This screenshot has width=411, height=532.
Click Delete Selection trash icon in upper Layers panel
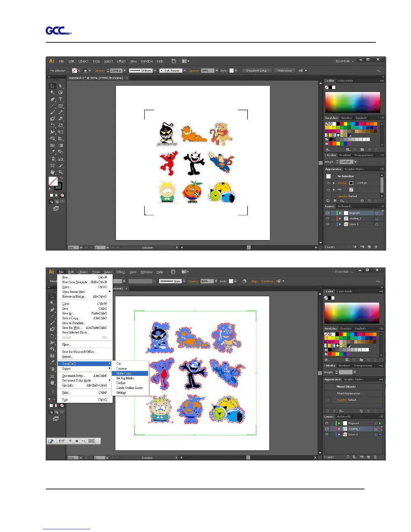(376, 247)
